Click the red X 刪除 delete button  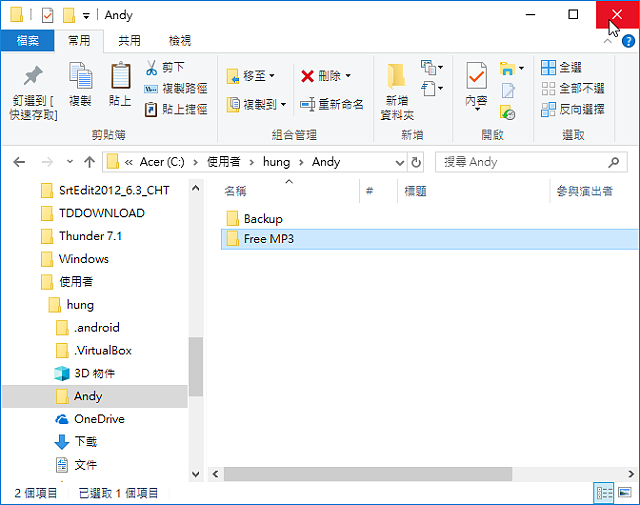(x=307, y=76)
